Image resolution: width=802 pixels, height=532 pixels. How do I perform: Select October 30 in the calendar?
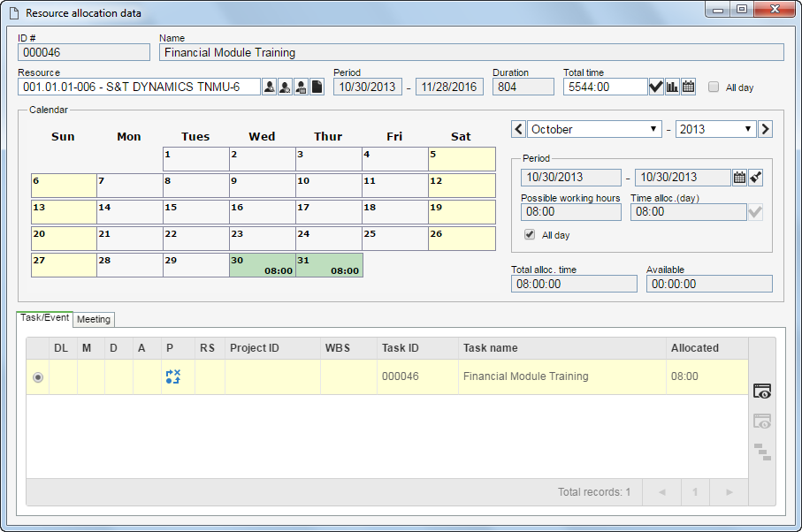(263, 265)
